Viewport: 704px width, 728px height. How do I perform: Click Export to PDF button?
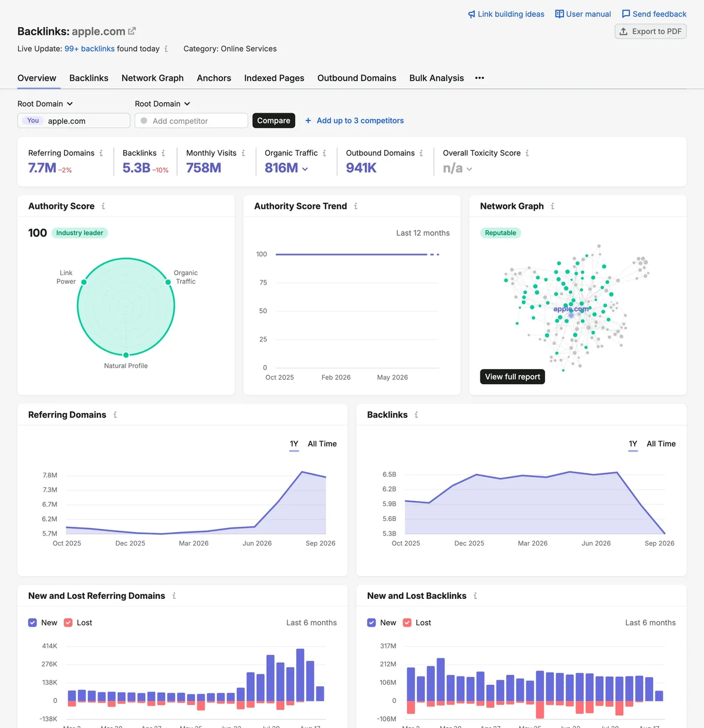pos(651,32)
